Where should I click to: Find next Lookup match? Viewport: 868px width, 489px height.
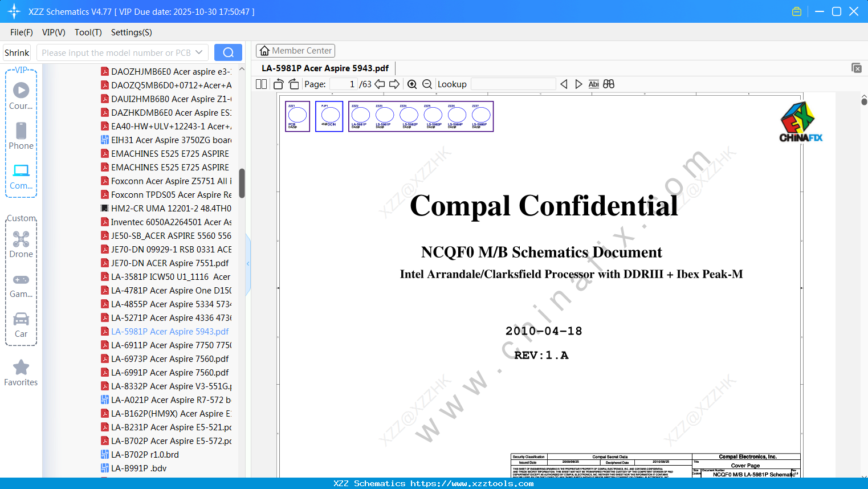(578, 84)
